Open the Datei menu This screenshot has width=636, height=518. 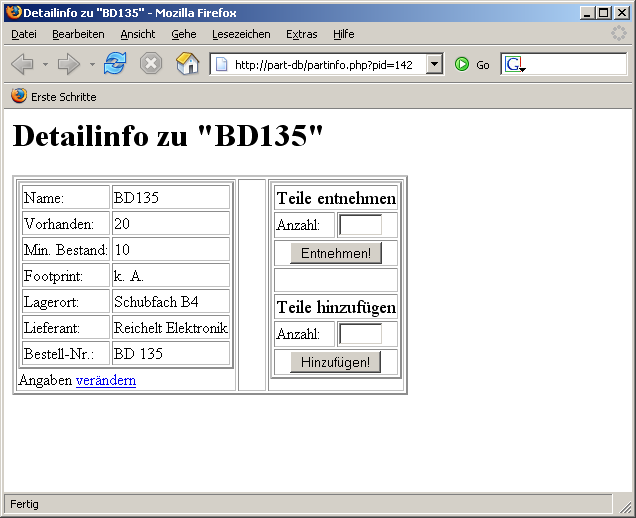point(24,34)
